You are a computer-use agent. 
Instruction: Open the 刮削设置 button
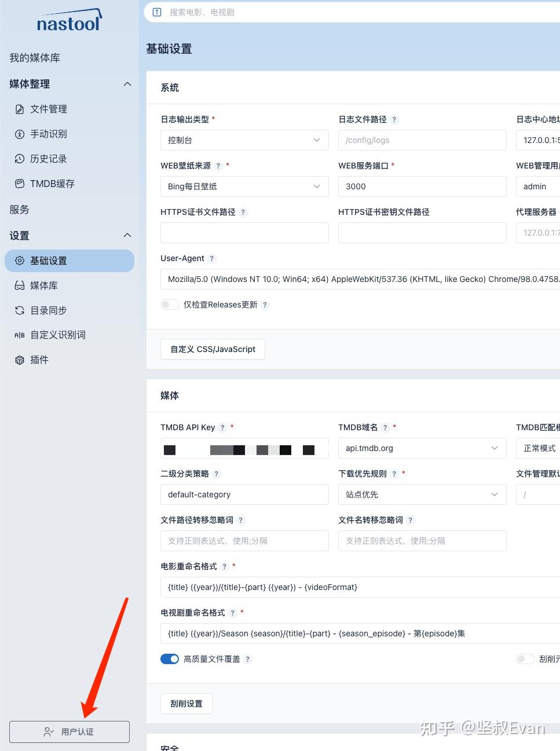click(186, 704)
